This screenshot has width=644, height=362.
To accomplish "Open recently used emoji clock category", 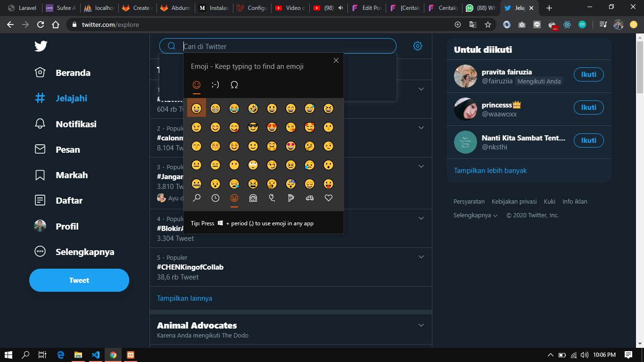I will (x=215, y=198).
